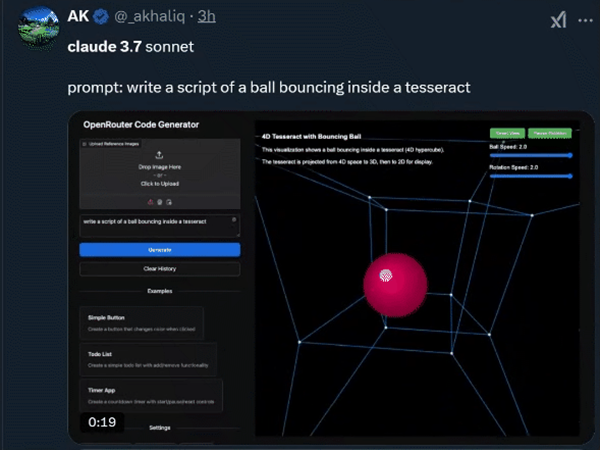Image resolution: width=600 pixels, height=450 pixels.
Task: Expand the Settings section
Action: click(x=160, y=427)
